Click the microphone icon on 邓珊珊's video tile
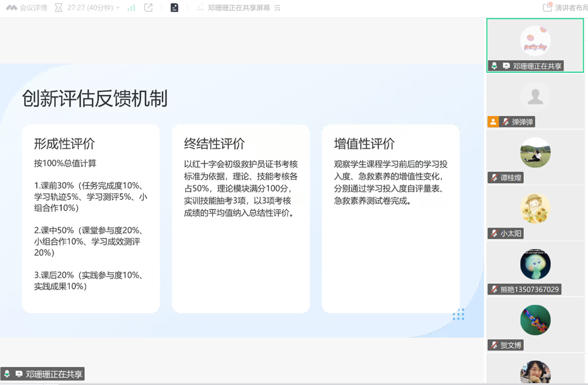This screenshot has width=588, height=385. coord(494,66)
